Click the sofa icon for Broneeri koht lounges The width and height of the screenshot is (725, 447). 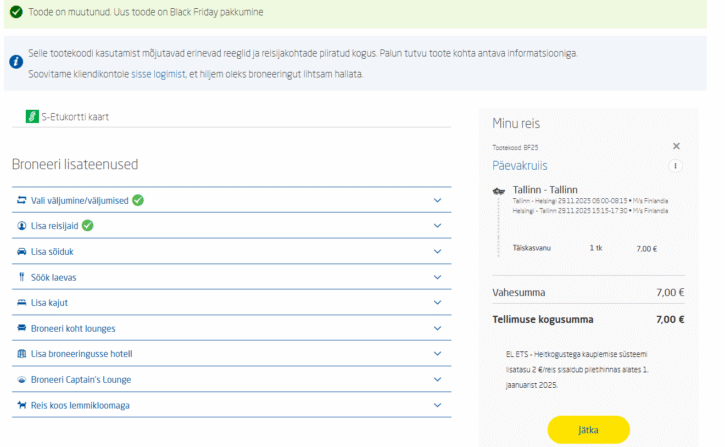(22, 328)
